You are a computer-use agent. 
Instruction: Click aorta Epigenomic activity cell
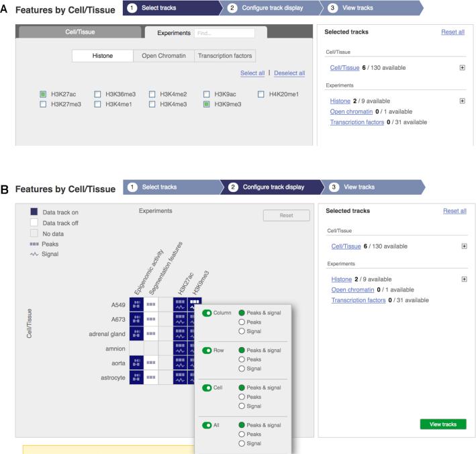(136, 363)
